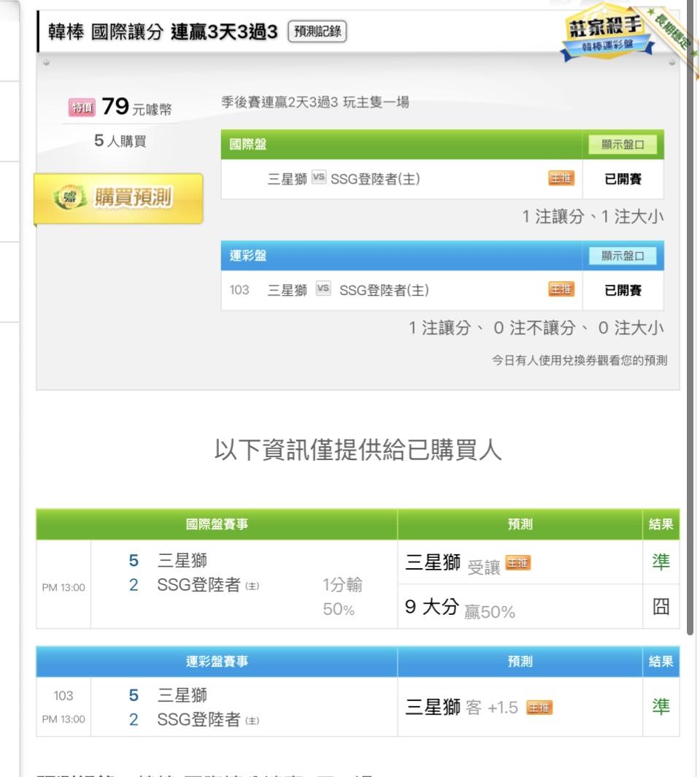Click the 1分輸 50% spread text
The image size is (700, 777).
coord(342,597)
